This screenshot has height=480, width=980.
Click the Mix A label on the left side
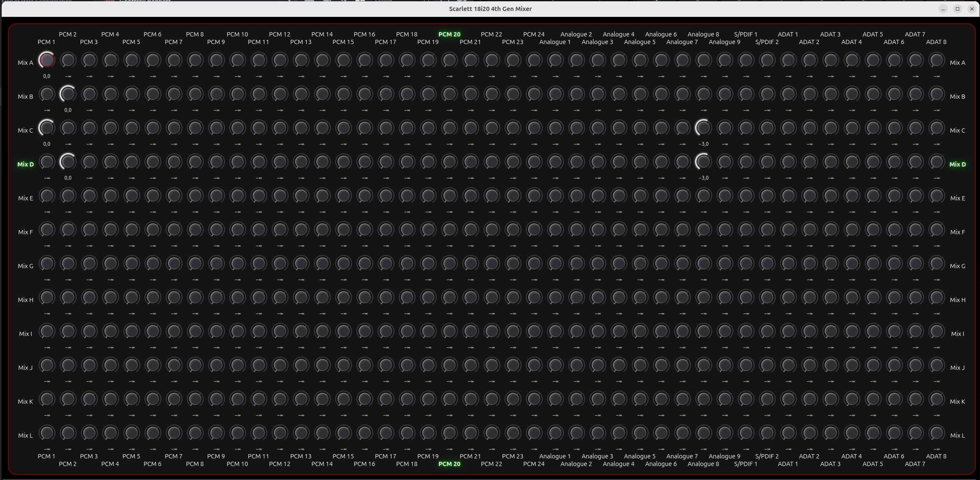(25, 63)
